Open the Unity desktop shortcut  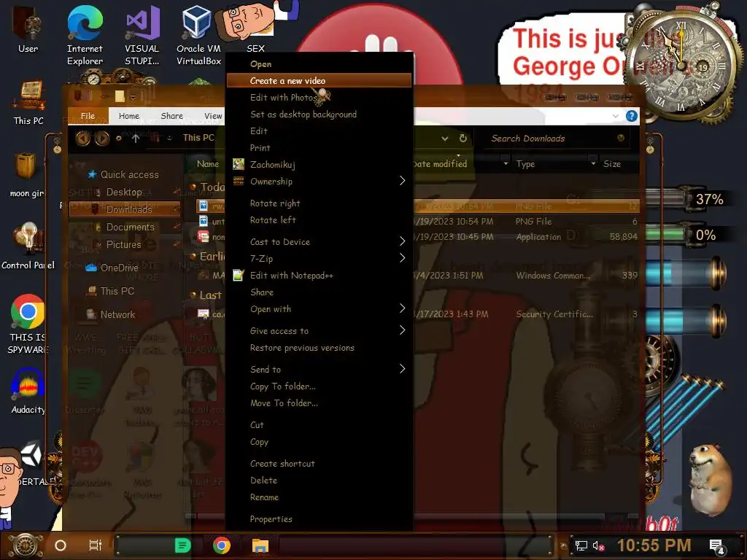(31, 455)
